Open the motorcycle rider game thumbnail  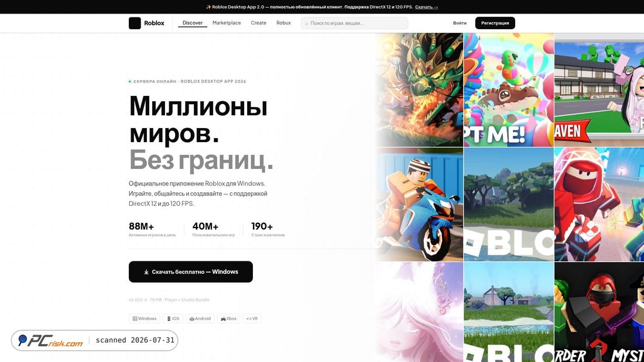(419, 205)
